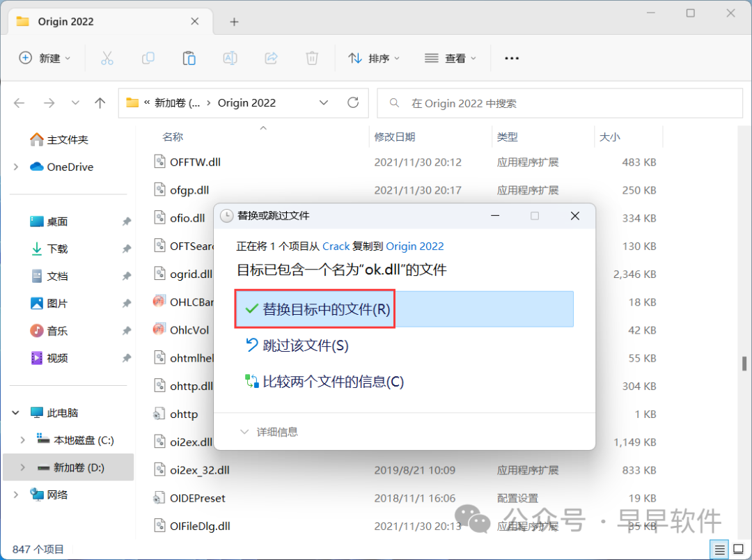This screenshot has width=752, height=560.
Task: Expand the 本地磁盘 (C:) tree node
Action: pyautogui.click(x=23, y=440)
